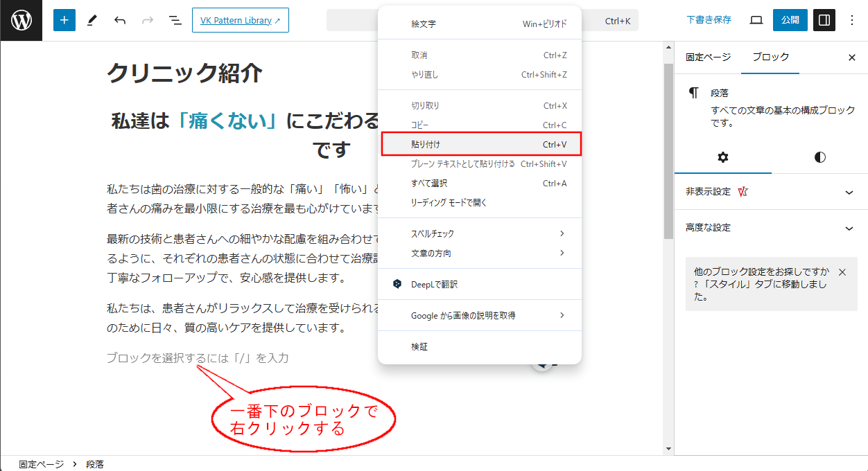Viewport: 868px width, 471px height.
Task: Select the gear settings tab icon
Action: pyautogui.click(x=722, y=157)
